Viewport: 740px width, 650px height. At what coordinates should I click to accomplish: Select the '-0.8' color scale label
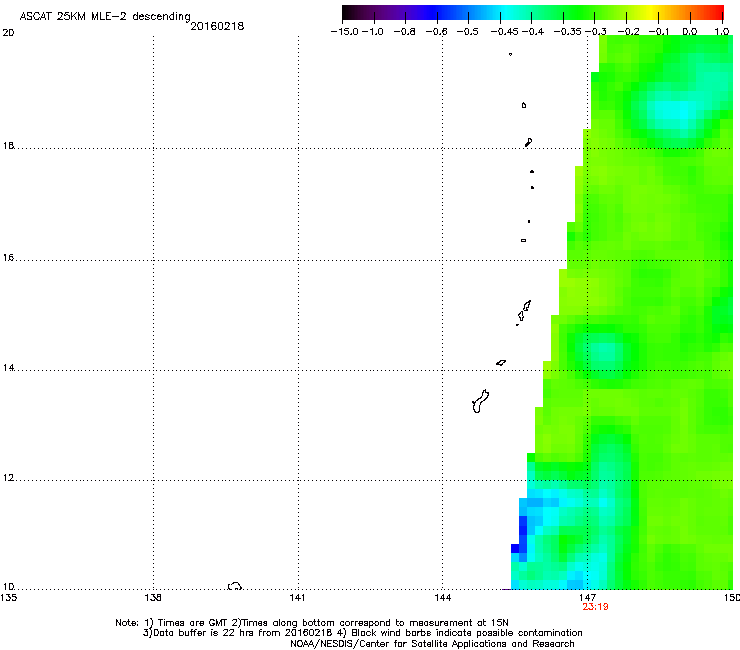pos(404,32)
